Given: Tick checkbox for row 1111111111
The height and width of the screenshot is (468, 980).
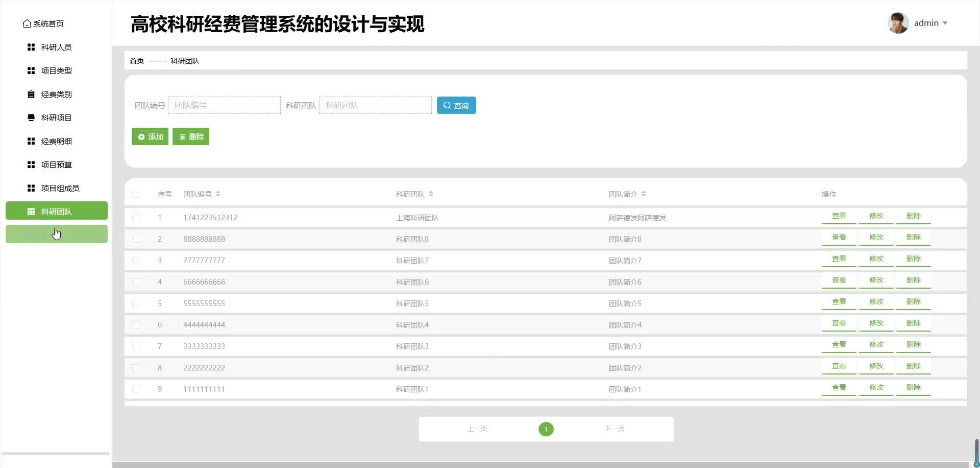Looking at the screenshot, I should tap(136, 389).
